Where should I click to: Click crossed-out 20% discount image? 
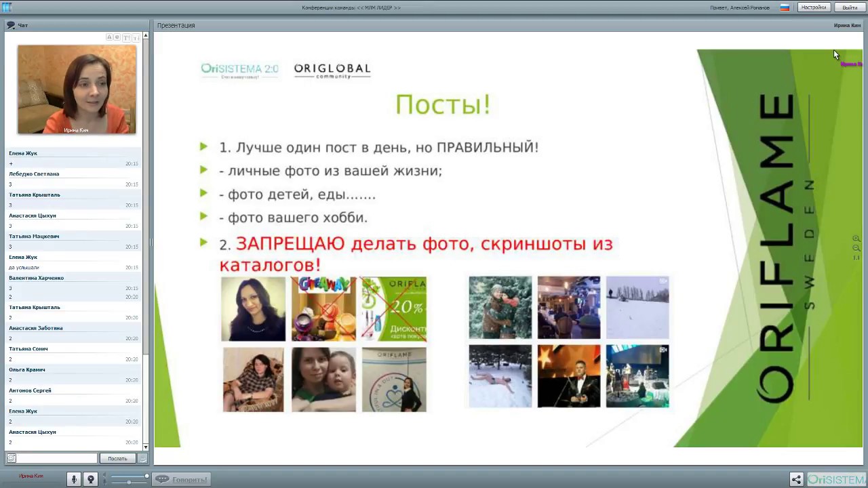click(x=394, y=308)
